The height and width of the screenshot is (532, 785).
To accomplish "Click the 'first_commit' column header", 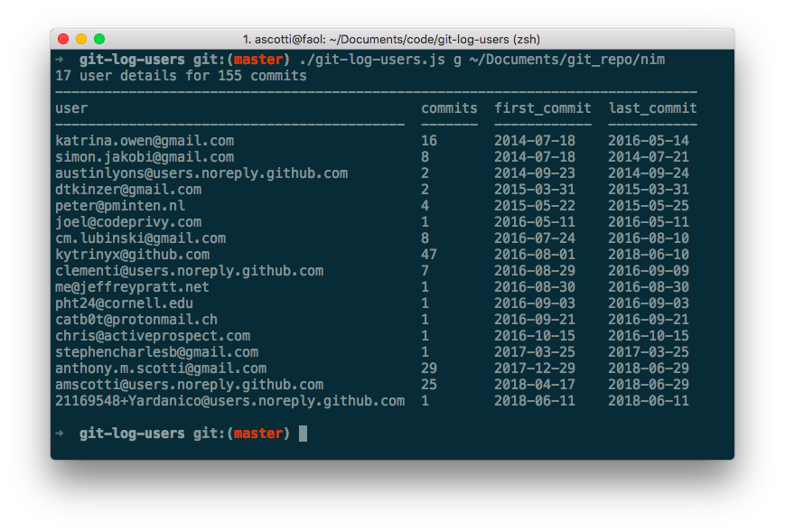I will 543,108.
